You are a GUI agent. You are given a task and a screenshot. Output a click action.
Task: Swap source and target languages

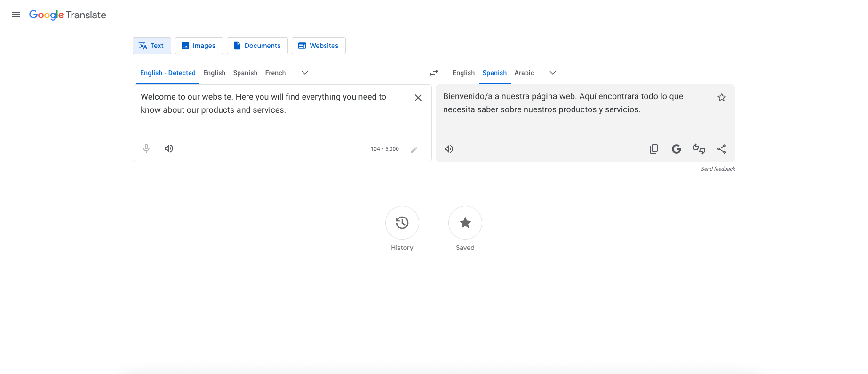[434, 73]
